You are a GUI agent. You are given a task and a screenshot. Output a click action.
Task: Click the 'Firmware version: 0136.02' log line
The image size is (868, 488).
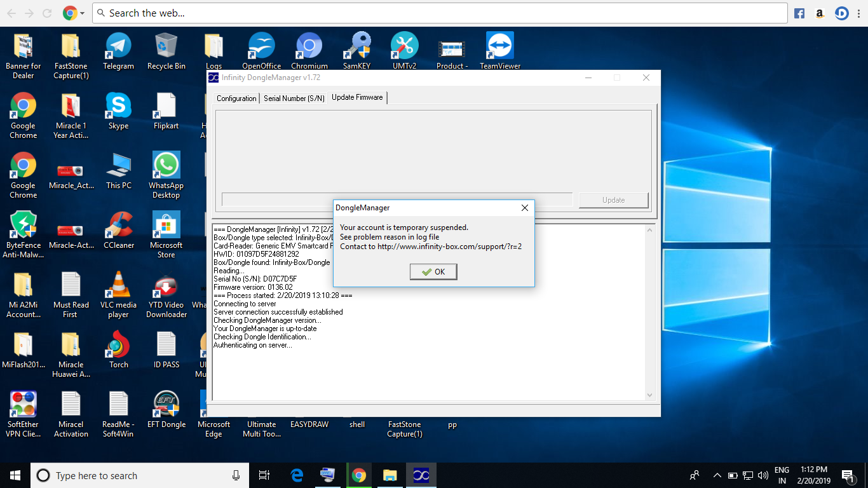tap(253, 287)
